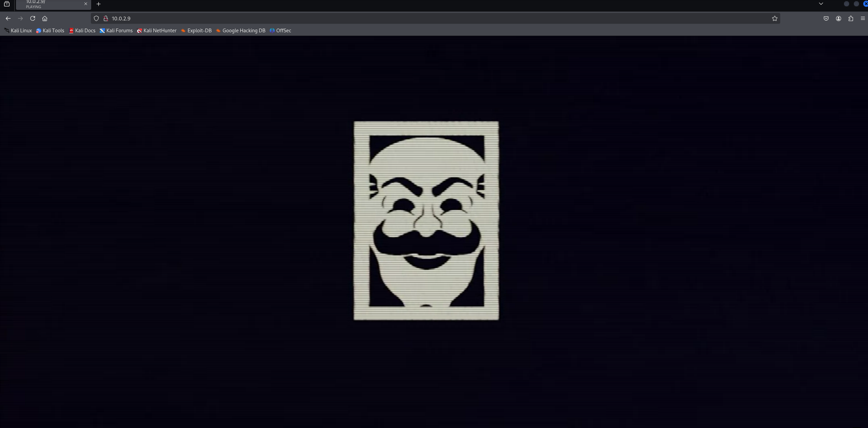Open the hamburger application menu
This screenshot has width=868, height=428.
[863, 18]
